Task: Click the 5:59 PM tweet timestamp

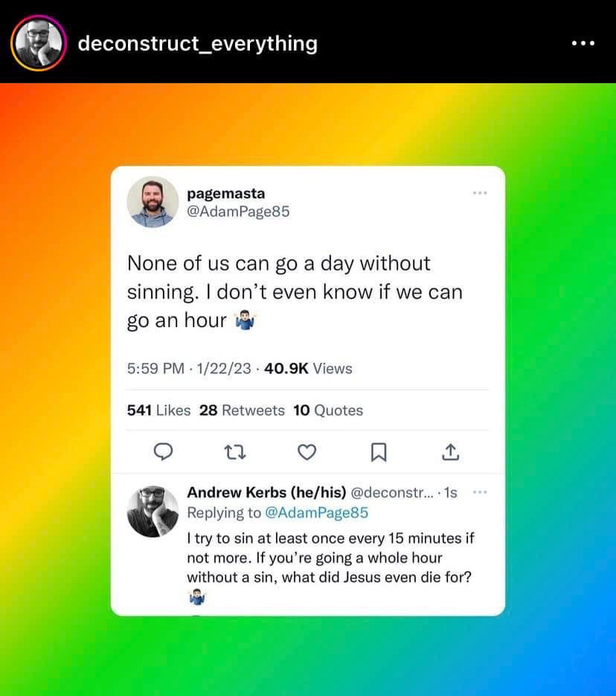Action: (155, 368)
